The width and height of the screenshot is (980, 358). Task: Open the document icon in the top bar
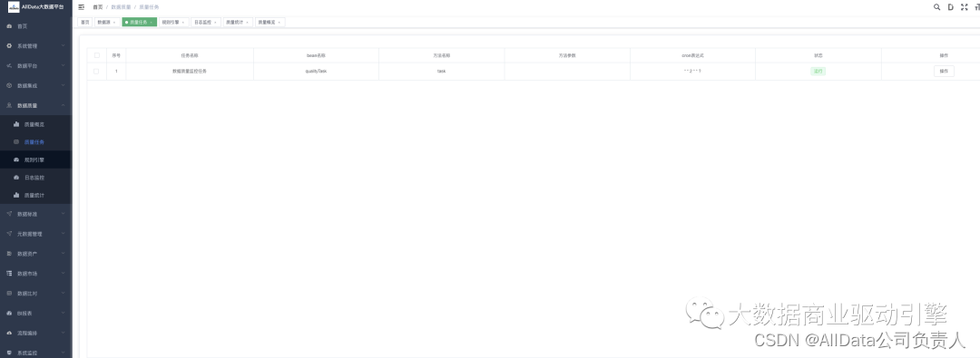coord(951,7)
